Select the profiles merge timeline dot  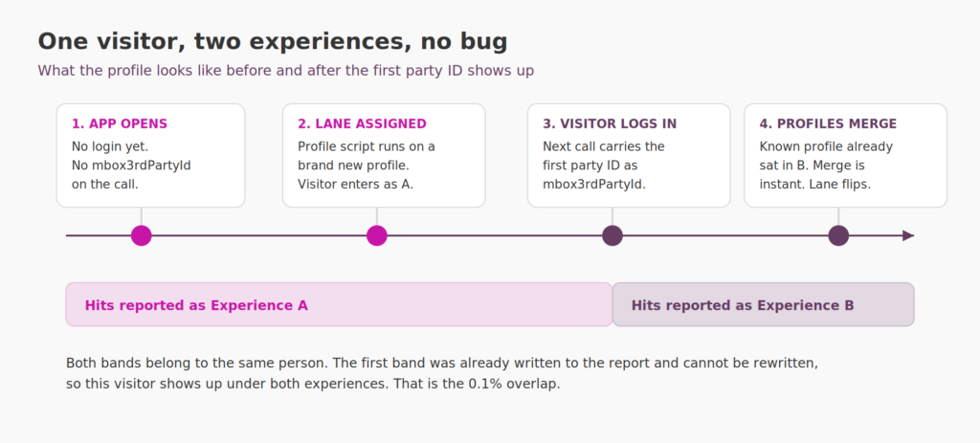coord(838,235)
